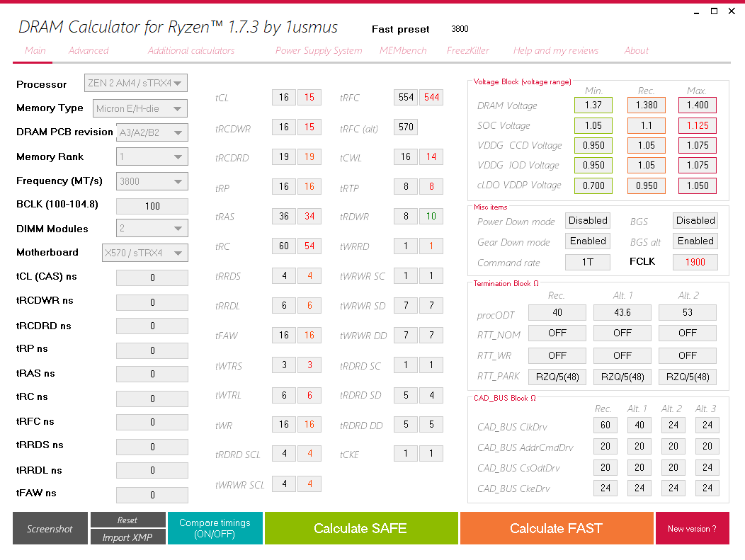Screen dimensions: 745x560
Task: Click the tRRDL ns input field
Action: [152, 470]
